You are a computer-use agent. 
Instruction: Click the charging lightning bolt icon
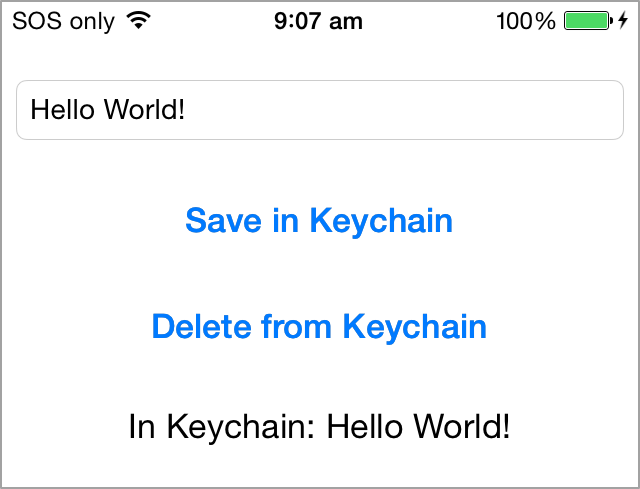pyautogui.click(x=623, y=21)
